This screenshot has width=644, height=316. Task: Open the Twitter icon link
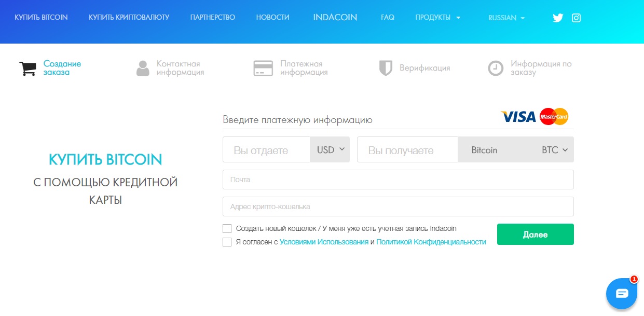pyautogui.click(x=558, y=18)
